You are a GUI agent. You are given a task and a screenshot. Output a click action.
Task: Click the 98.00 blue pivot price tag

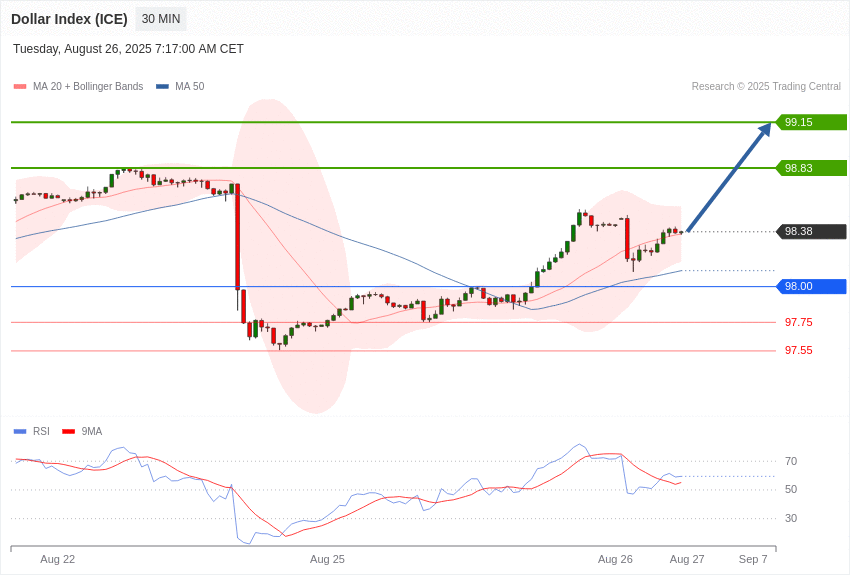[811, 287]
